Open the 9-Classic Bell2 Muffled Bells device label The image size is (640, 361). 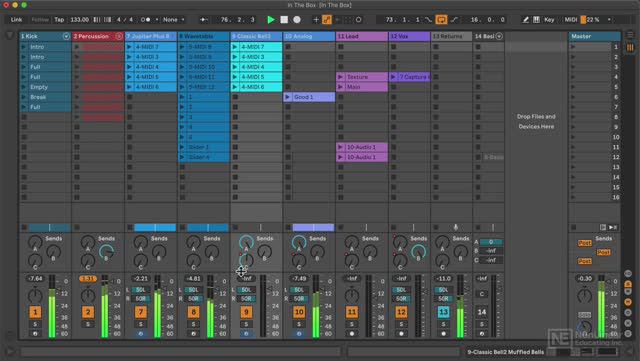(x=506, y=352)
